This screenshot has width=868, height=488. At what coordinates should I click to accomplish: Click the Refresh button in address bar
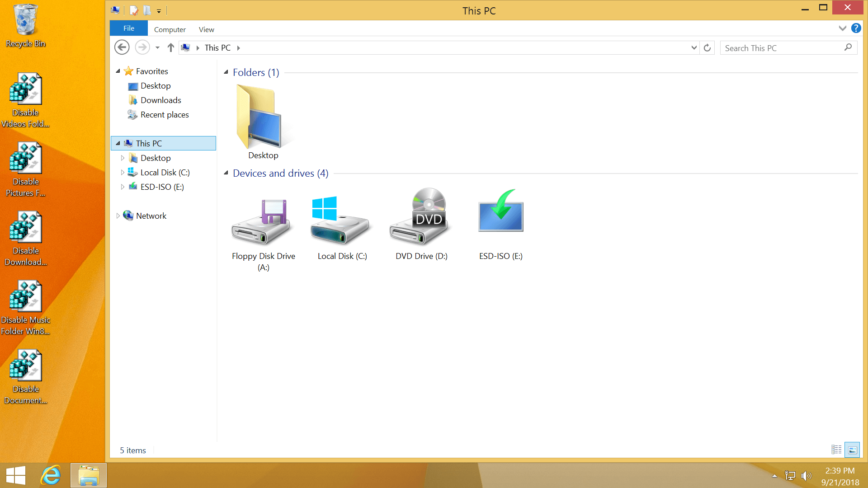click(708, 48)
